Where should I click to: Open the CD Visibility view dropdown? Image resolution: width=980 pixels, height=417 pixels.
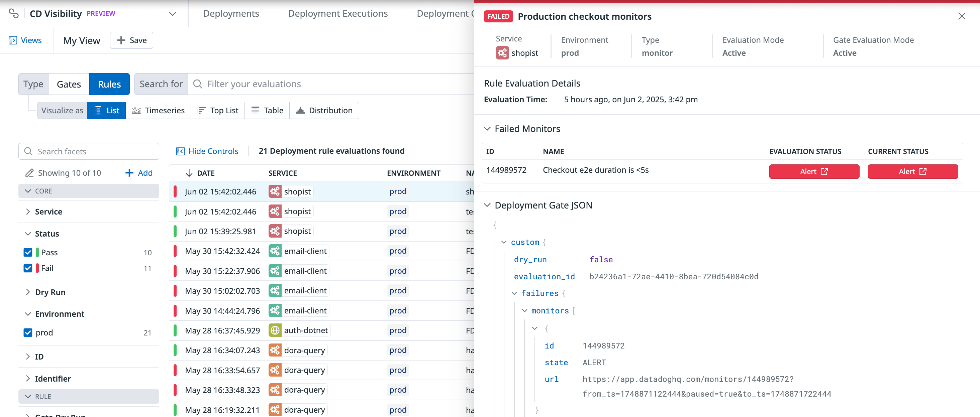coord(172,14)
